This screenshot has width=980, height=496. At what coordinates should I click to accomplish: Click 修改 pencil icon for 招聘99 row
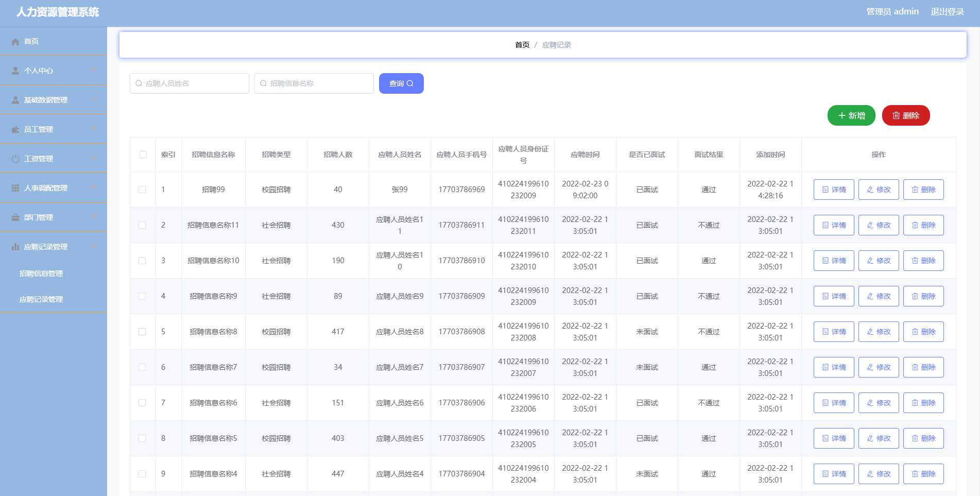coord(870,190)
